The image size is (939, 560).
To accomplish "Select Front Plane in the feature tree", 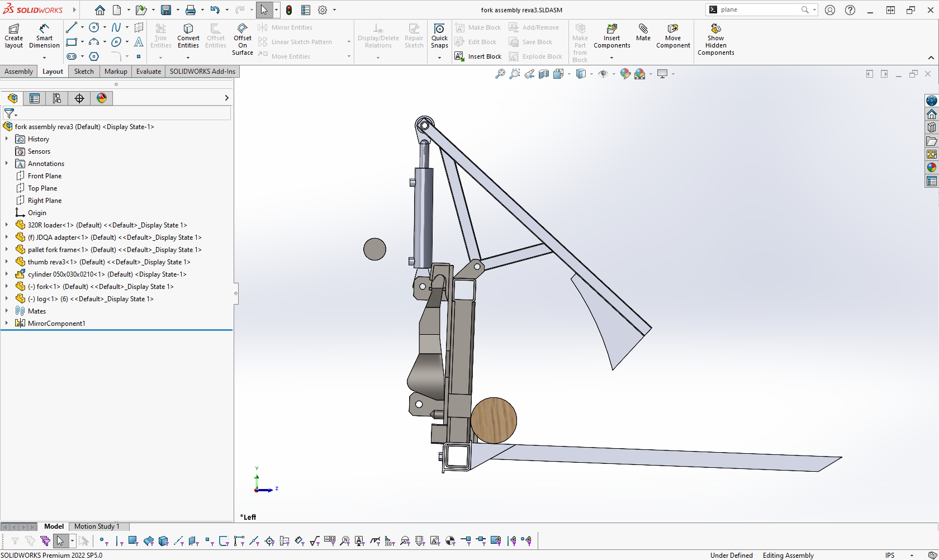I will (x=45, y=176).
